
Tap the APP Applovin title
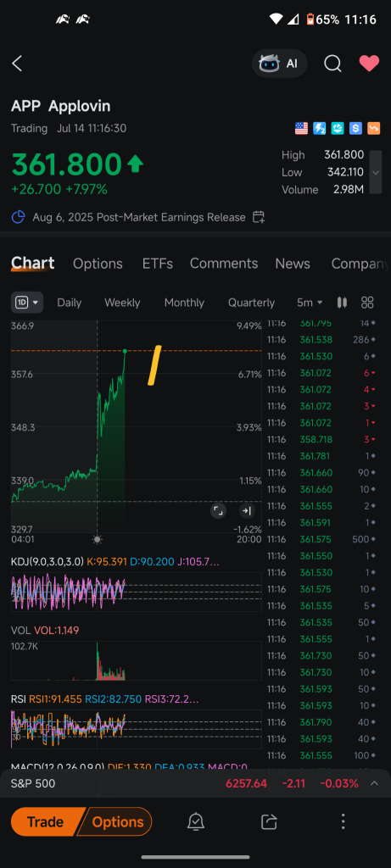coord(61,106)
